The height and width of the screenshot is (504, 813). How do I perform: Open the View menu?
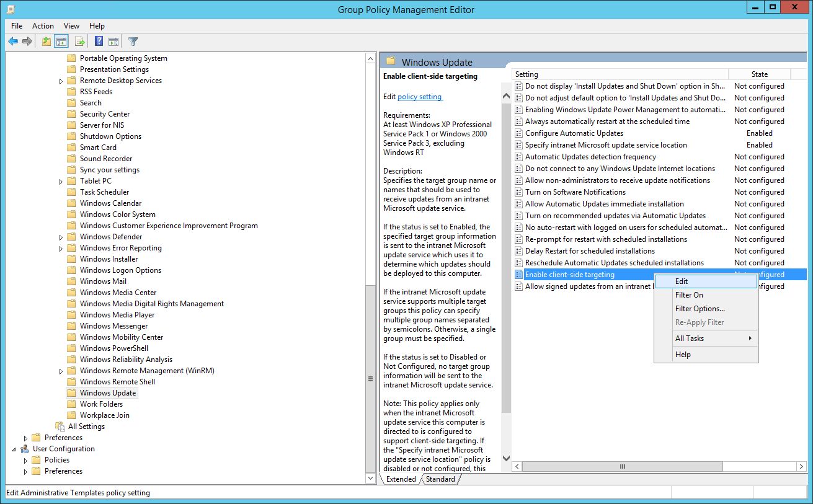(x=71, y=26)
